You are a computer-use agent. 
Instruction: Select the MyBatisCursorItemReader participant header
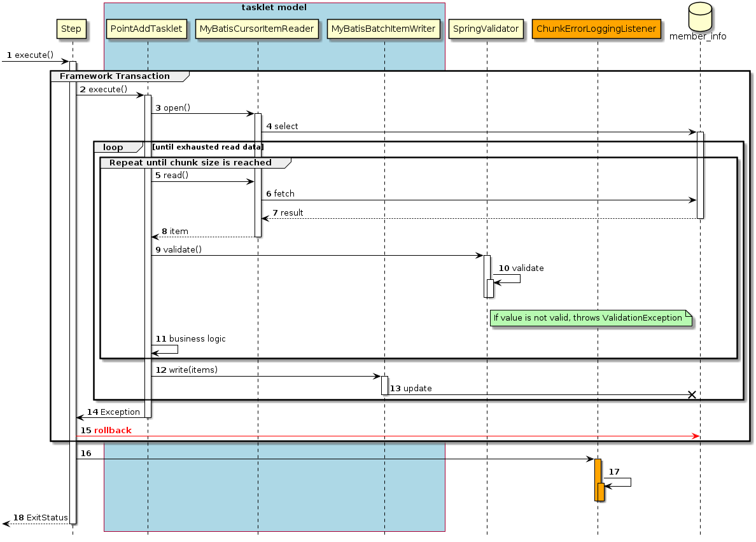[256, 29]
